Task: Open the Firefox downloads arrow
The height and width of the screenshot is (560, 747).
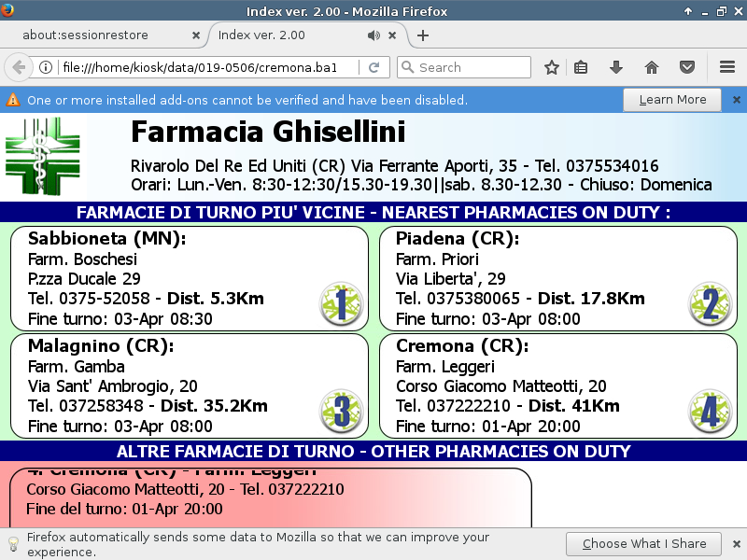Action: click(x=616, y=67)
